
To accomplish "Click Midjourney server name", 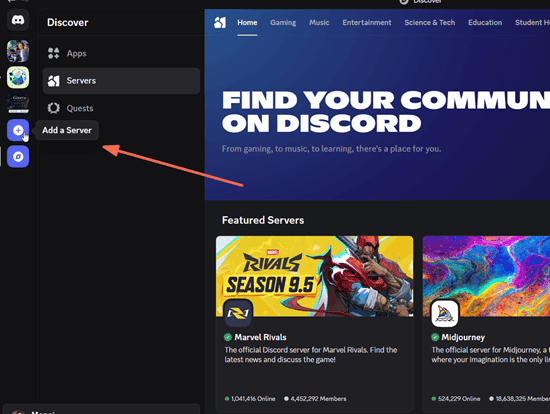I will click(463, 337).
